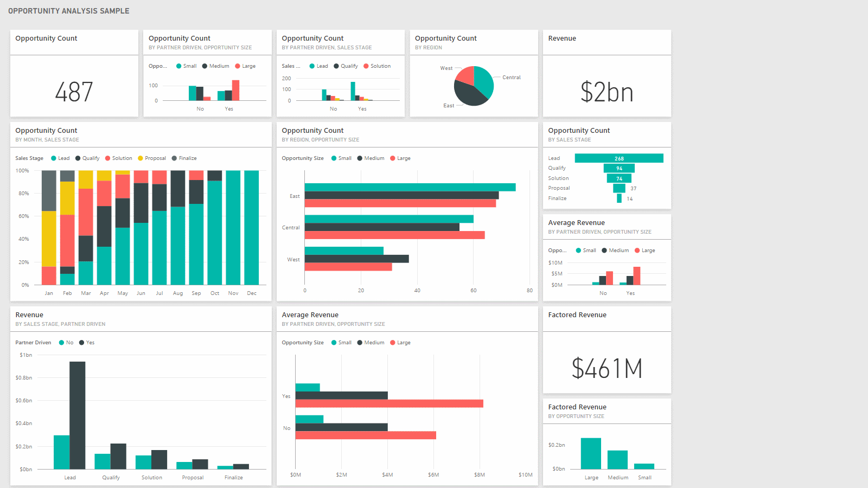Click the Solution axis label in Revenue chart
The height and width of the screenshot is (488, 868).
152,478
